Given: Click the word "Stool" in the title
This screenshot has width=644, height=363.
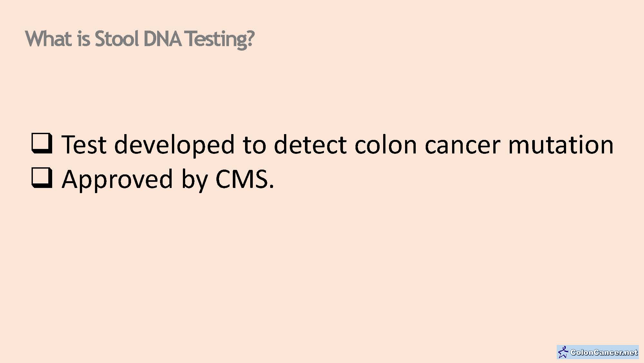Looking at the screenshot, I should pos(117,39).
